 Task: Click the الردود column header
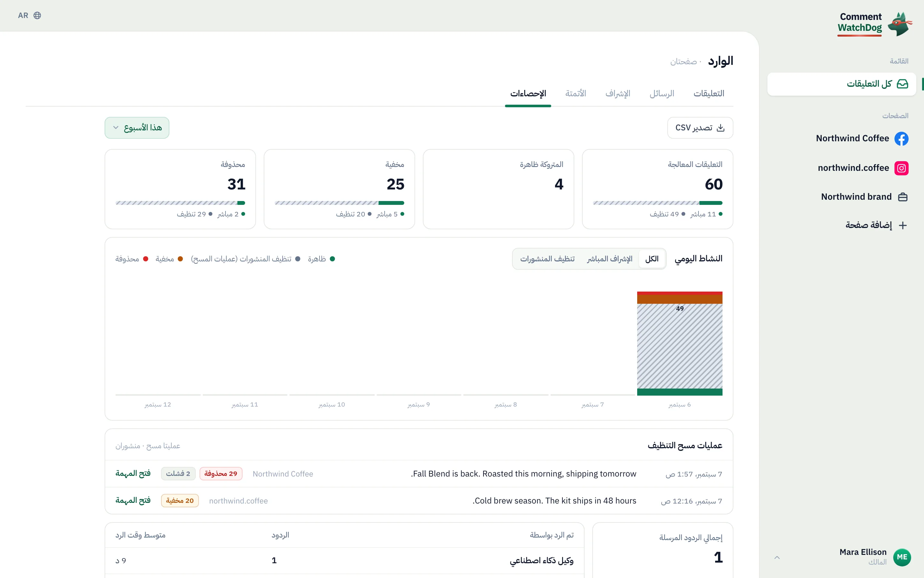point(280,535)
